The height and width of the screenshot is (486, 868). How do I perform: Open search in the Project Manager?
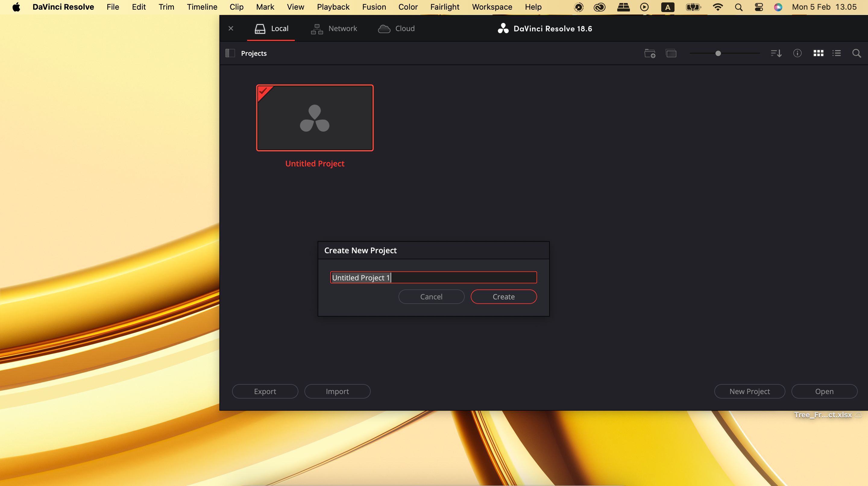pyautogui.click(x=857, y=53)
